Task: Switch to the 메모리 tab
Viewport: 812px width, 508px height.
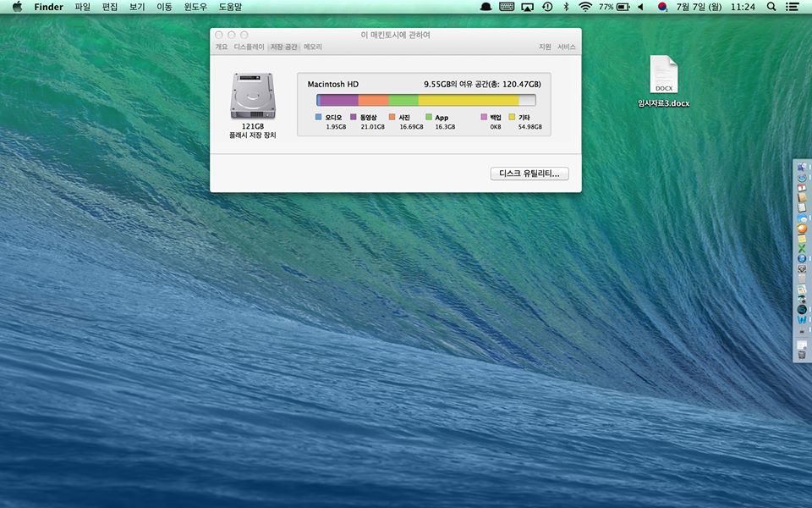Action: point(313,47)
